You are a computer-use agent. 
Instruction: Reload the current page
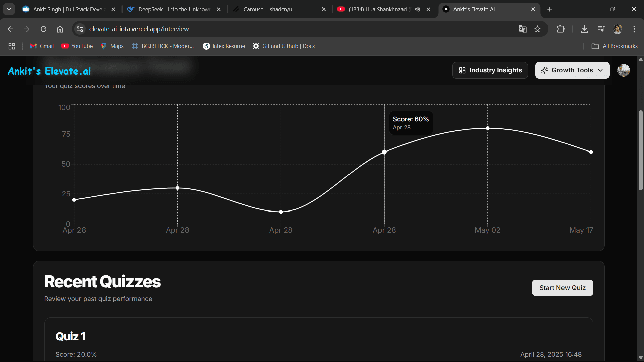[x=44, y=29]
